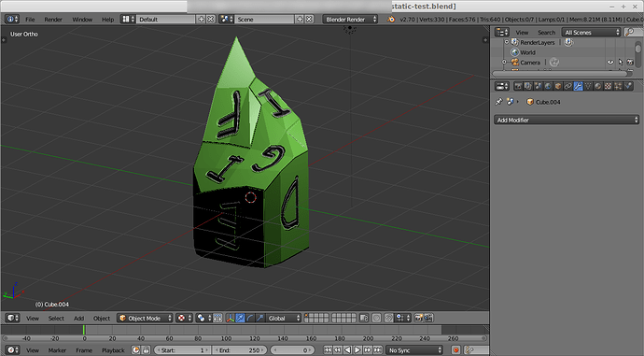Toggle automatic keyframe record button
Image resolution: width=644 pixels, height=356 pixels.
455,350
